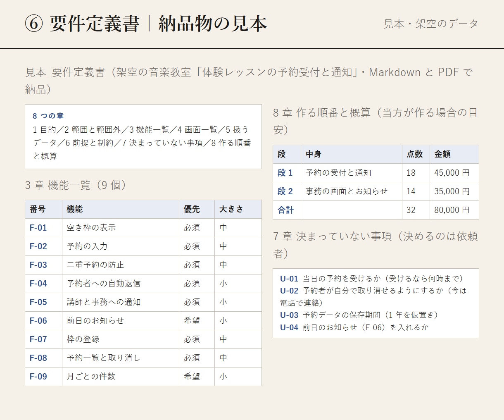
Task: Select the F-07 cell
Action: pyautogui.click(x=43, y=339)
